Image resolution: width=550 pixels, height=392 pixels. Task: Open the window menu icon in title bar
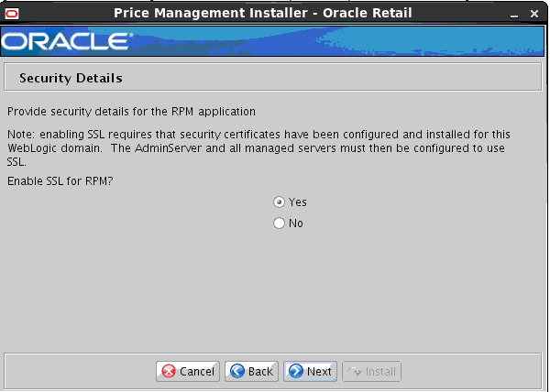tap(12, 14)
